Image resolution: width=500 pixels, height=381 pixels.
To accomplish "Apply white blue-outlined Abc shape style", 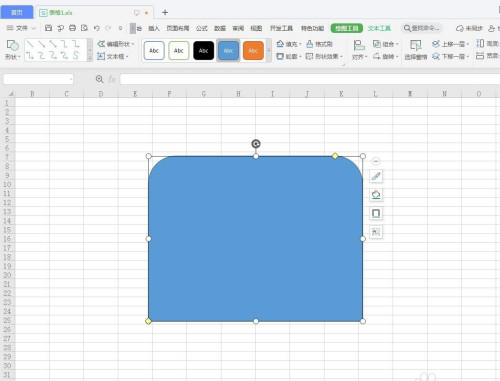I will (154, 51).
